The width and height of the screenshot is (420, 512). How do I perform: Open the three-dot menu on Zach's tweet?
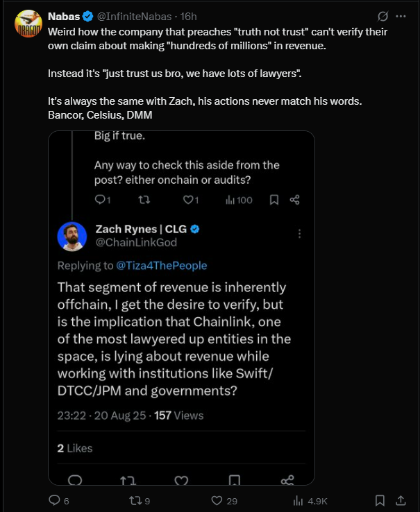pos(299,233)
